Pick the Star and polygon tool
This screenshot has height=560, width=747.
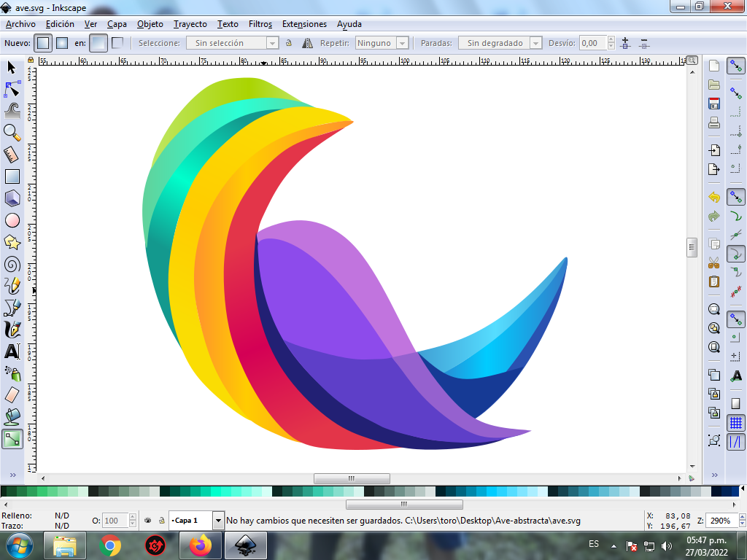(12, 242)
